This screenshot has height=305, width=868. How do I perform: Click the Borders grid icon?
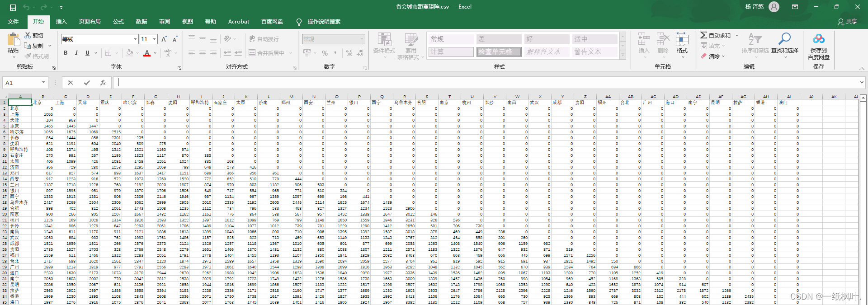click(x=108, y=53)
